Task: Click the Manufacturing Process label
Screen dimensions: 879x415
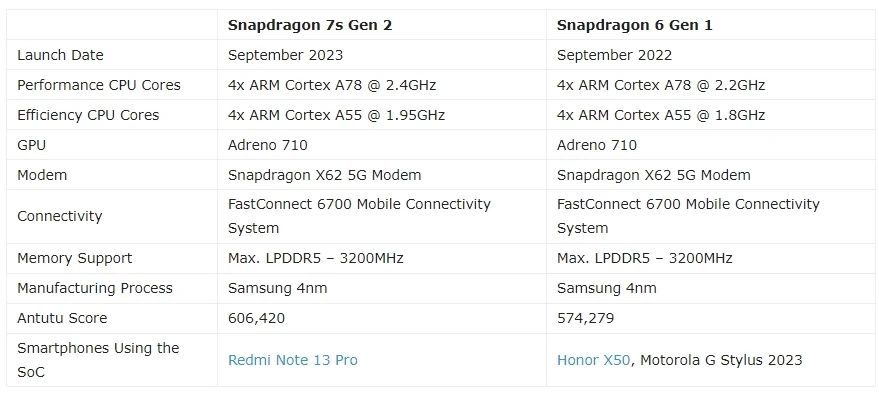Action: (x=95, y=288)
